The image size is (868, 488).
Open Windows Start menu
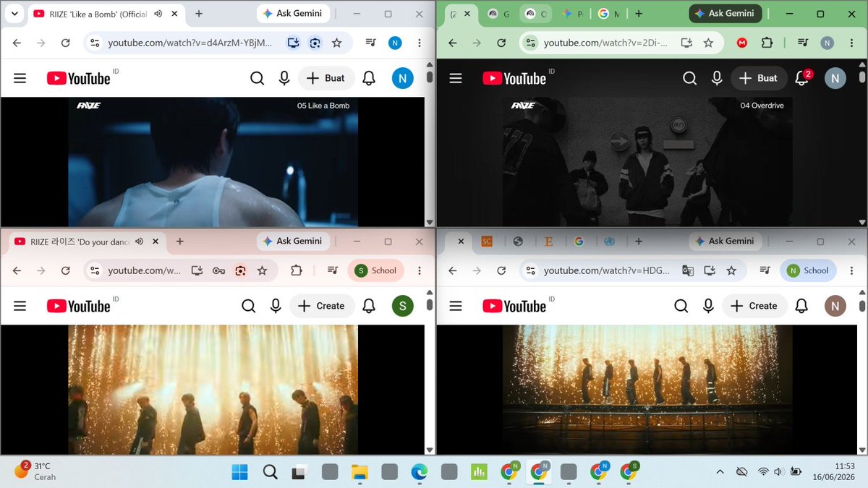point(239,472)
